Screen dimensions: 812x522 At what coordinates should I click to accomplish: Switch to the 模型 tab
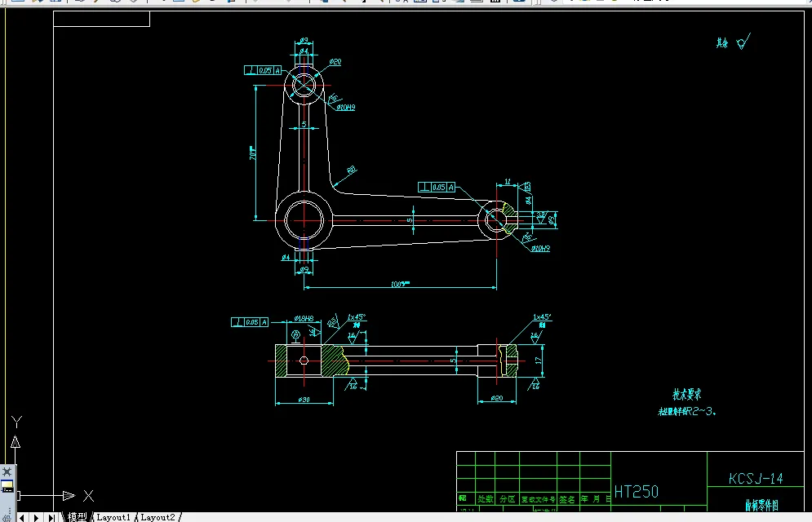pos(78,517)
